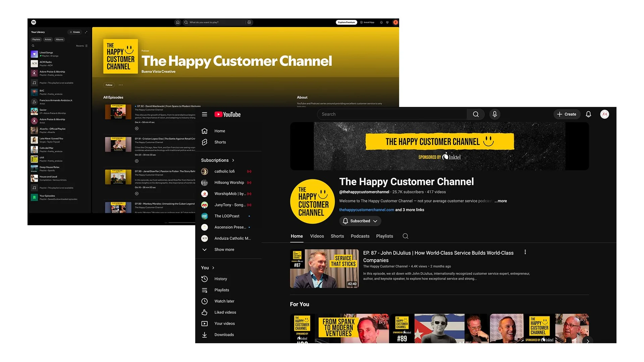Viewport: 644px width, 362px height.
Task: Expand channel description with ...more
Action: pos(501,201)
